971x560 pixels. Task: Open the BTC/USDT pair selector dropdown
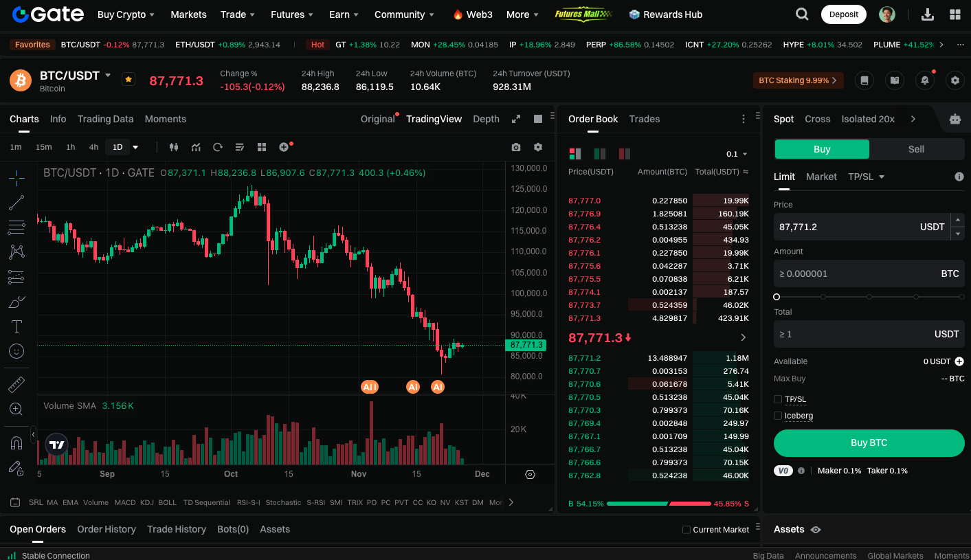point(108,76)
